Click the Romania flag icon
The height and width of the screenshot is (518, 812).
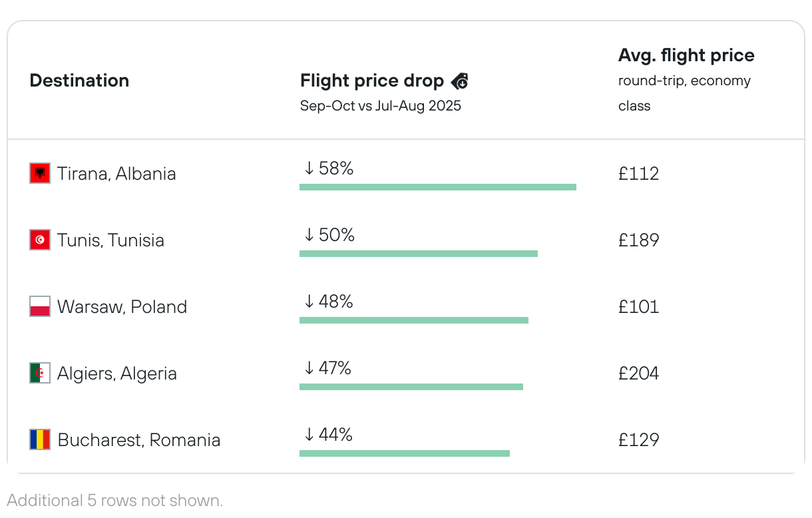pyautogui.click(x=40, y=439)
